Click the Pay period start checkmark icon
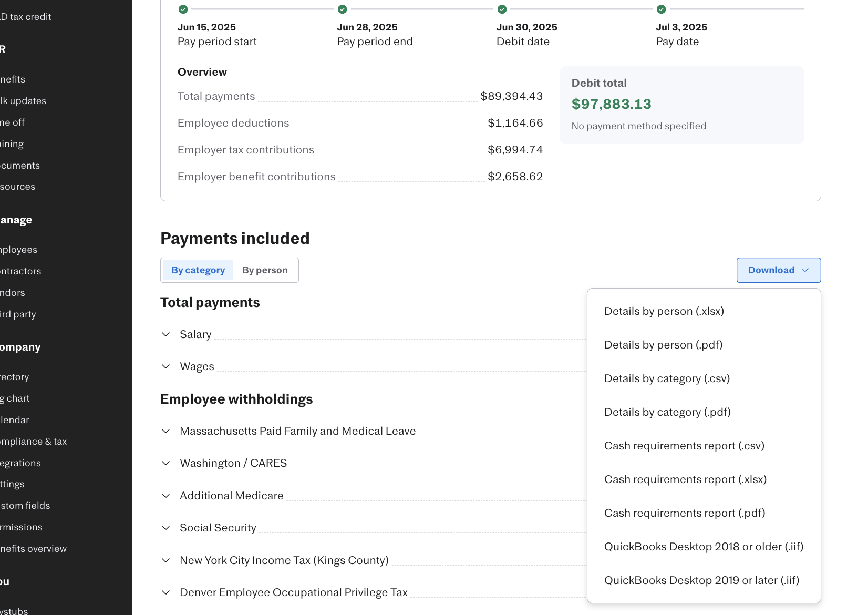Image resolution: width=868 pixels, height=615 pixels. pos(183,9)
